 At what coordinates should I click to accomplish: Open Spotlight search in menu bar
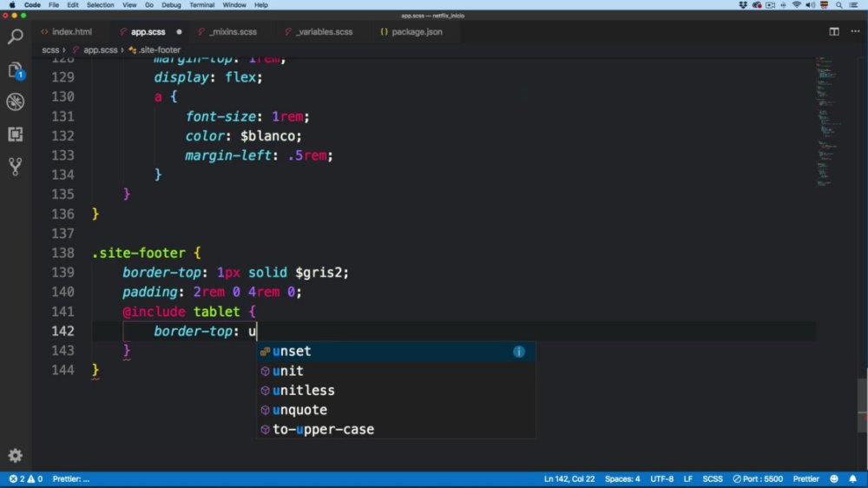tap(838, 5)
